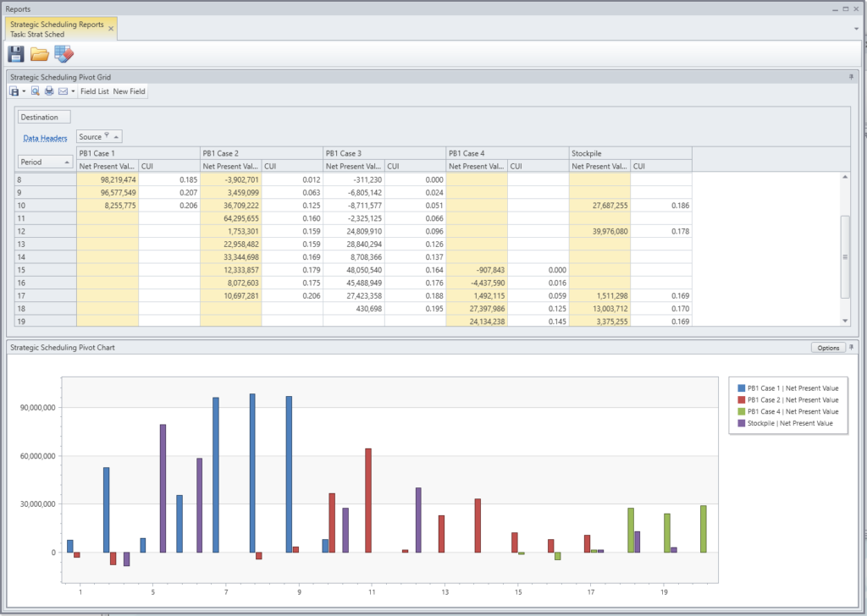Click the red bar at period 11
The image size is (867, 616).
coord(368,501)
